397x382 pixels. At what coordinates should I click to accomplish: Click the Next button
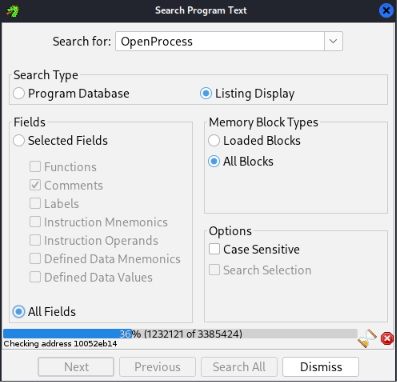[x=76, y=367]
